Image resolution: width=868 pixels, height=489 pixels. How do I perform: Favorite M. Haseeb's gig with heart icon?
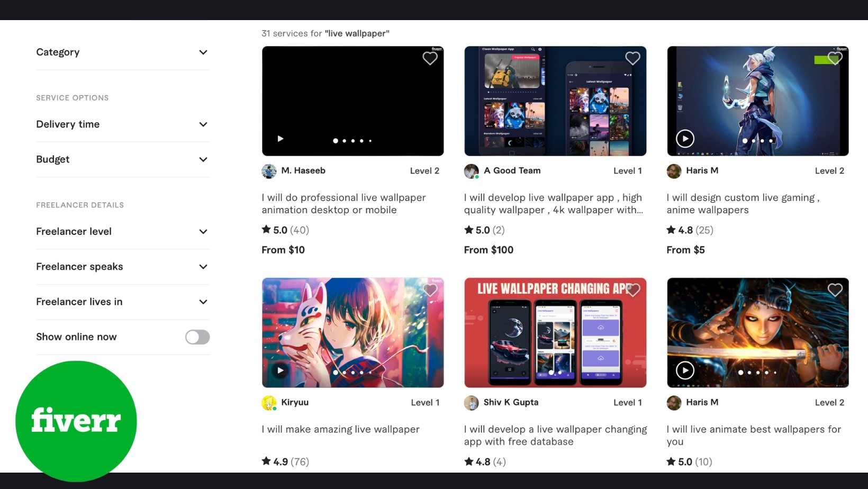tap(430, 58)
